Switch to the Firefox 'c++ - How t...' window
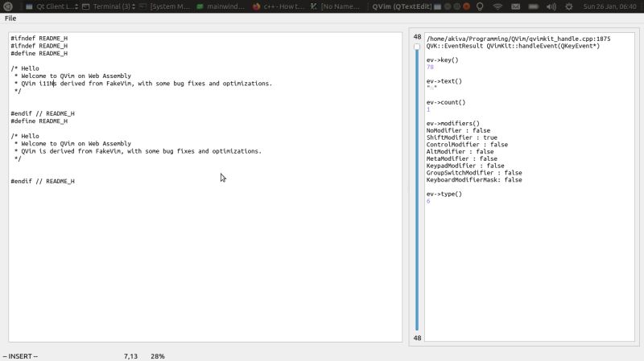Viewport: 644px width, 361px height. click(x=279, y=6)
